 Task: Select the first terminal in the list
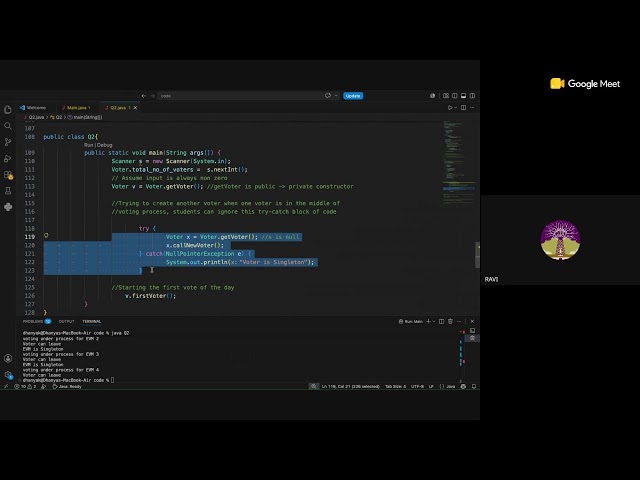point(473,331)
